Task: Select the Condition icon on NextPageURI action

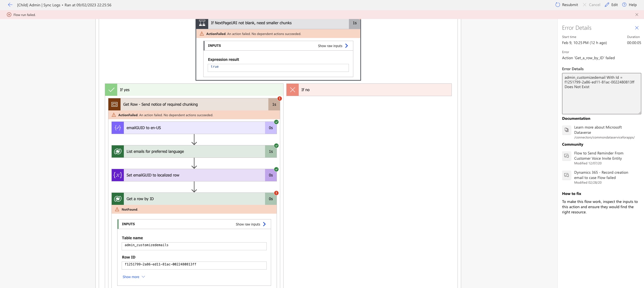Action: coord(202,23)
